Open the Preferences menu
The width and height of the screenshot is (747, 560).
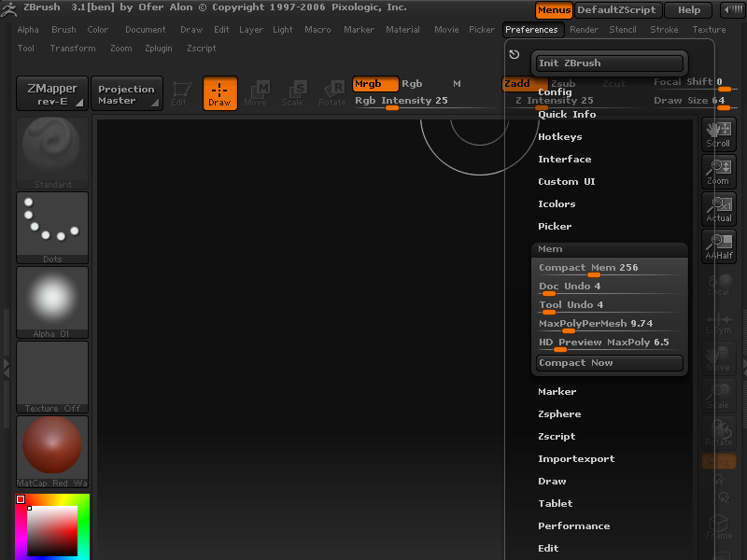[531, 30]
